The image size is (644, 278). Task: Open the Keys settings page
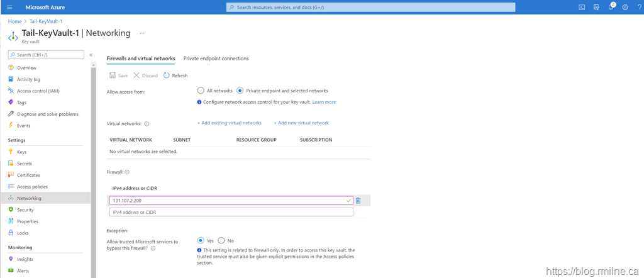[21, 152]
